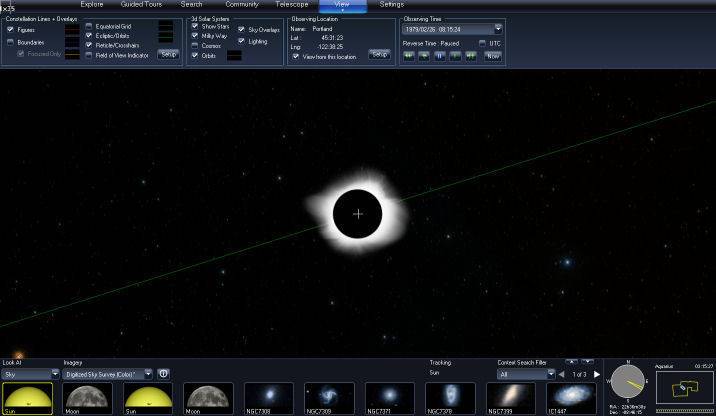Select the NGC7308 galaxy thumbnail

269,397
